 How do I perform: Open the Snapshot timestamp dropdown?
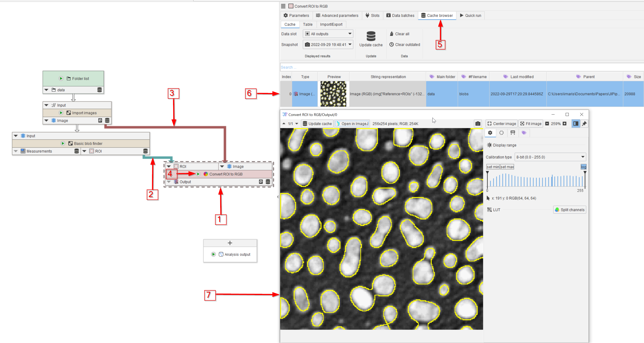(328, 45)
